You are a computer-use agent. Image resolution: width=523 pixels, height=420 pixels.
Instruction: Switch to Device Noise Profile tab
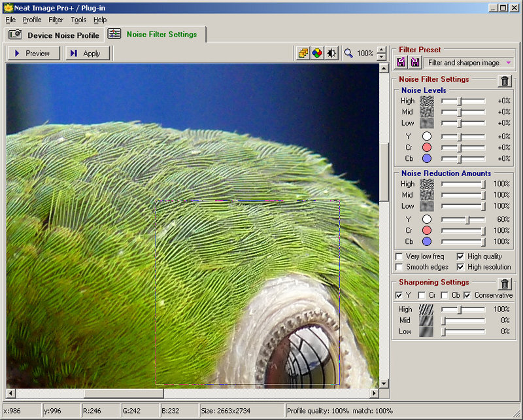[x=54, y=35]
